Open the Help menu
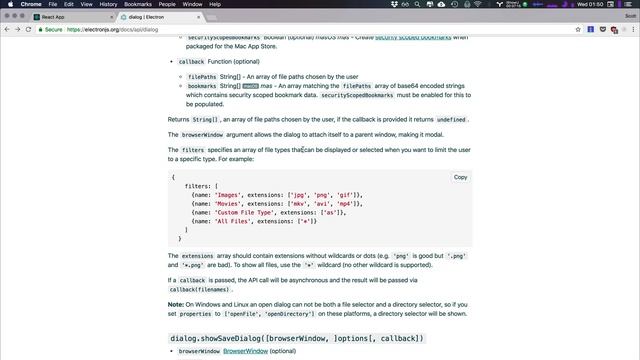 215,4
